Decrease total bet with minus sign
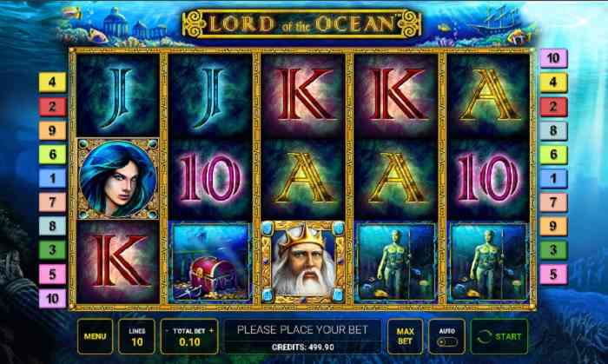This screenshot has width=608, height=364. [x=167, y=331]
